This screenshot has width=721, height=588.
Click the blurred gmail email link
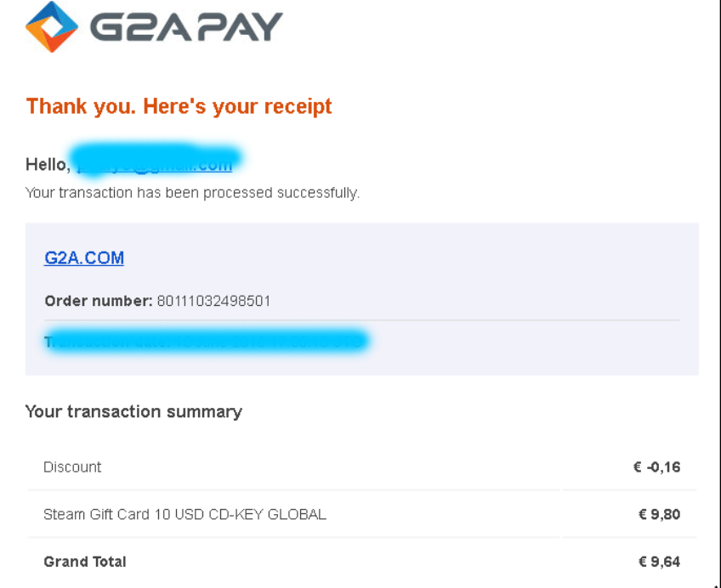tap(155, 165)
